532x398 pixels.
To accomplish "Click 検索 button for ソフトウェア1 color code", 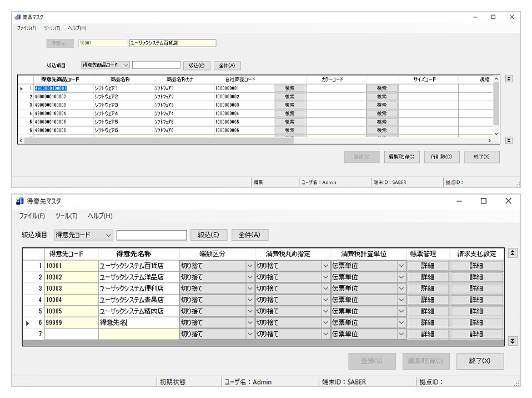I will click(289, 88).
